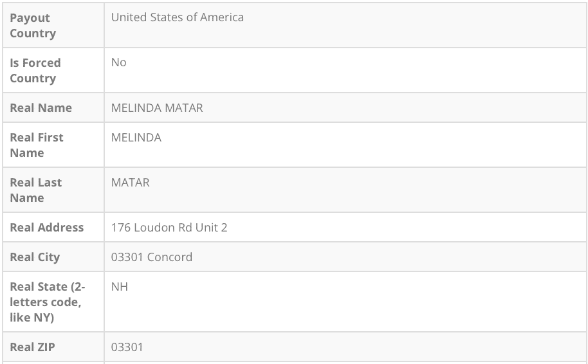Click the Is Forced Country label
Viewport: 588px width, 364px height.
[x=35, y=71]
